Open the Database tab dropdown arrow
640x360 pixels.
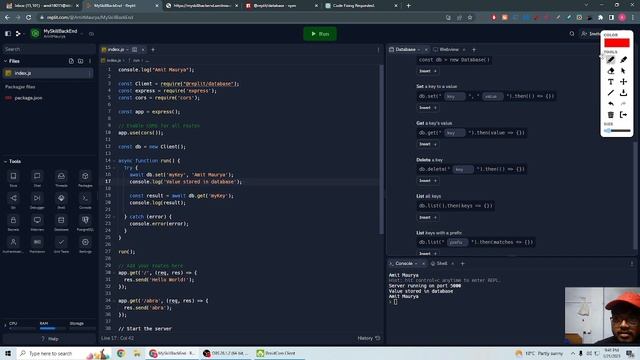[x=419, y=50]
